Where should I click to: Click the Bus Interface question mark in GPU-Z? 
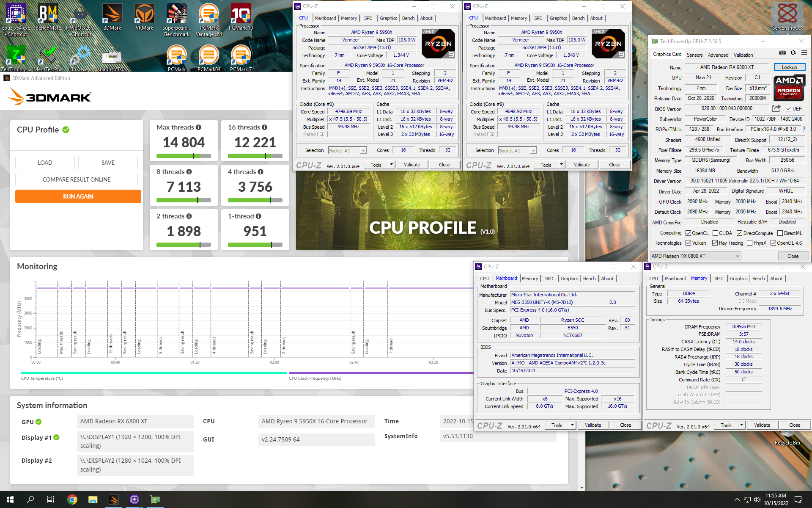tap(804, 129)
